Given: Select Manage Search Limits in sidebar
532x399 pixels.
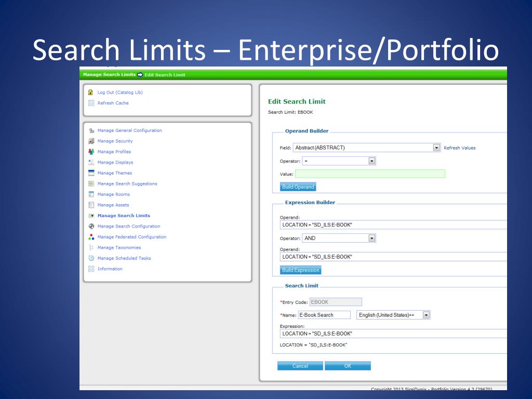Looking at the screenshot, I should [124, 216].
